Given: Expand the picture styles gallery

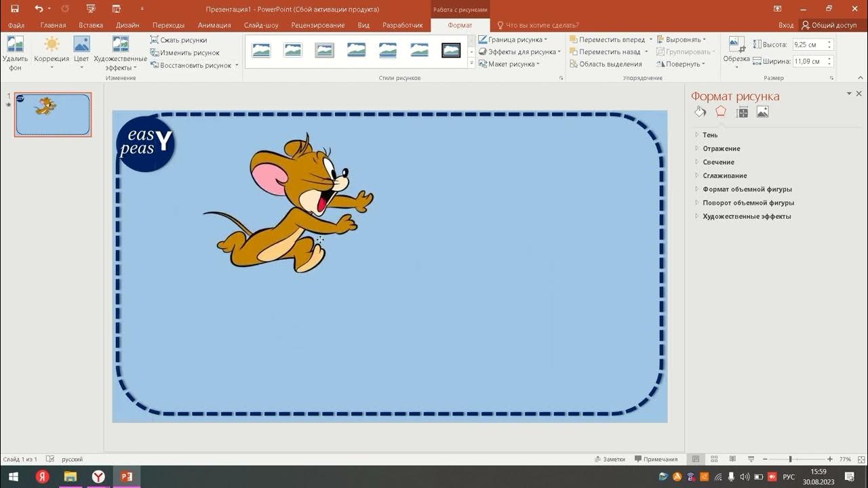Looking at the screenshot, I should (x=471, y=63).
